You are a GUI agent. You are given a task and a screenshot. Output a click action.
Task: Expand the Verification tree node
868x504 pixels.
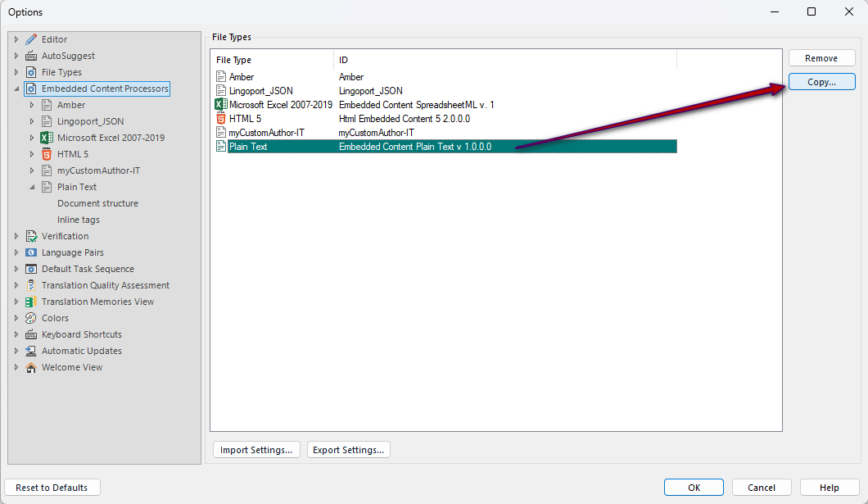[16, 235]
